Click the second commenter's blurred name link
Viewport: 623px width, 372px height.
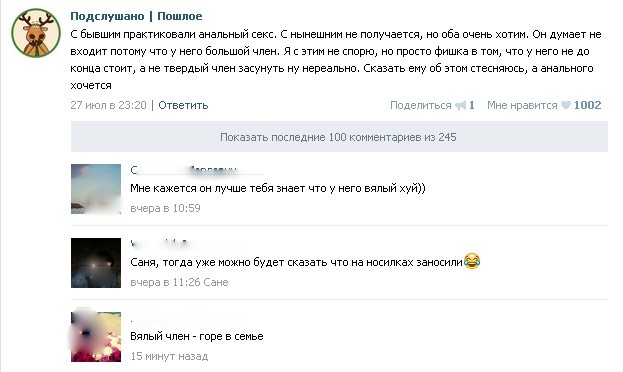tap(159, 243)
